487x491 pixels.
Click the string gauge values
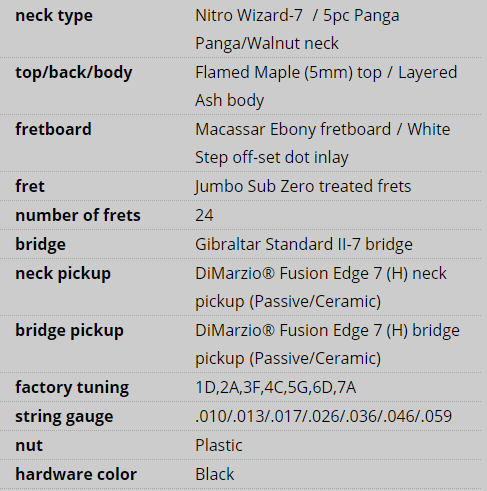pos(323,416)
